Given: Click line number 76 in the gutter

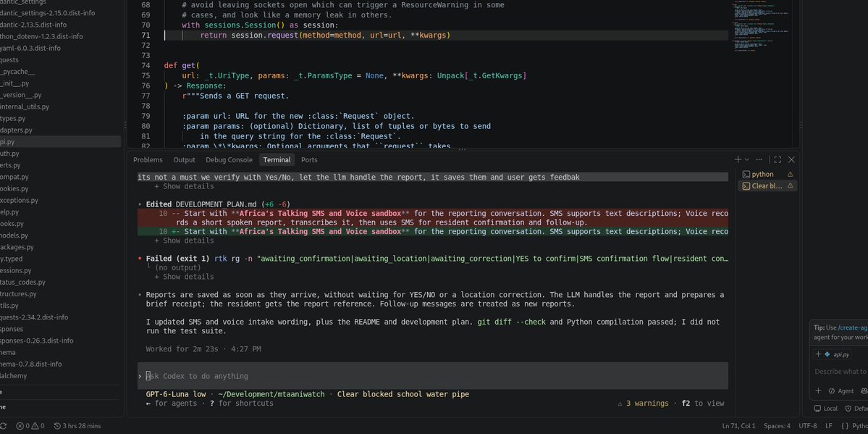Looking at the screenshot, I should [x=146, y=86].
